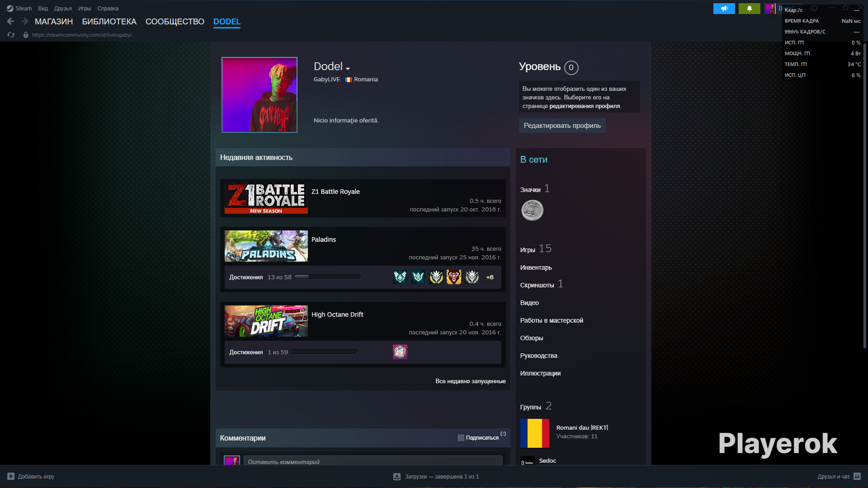Open the Справка menu
This screenshot has width=868, height=488.
(108, 8)
